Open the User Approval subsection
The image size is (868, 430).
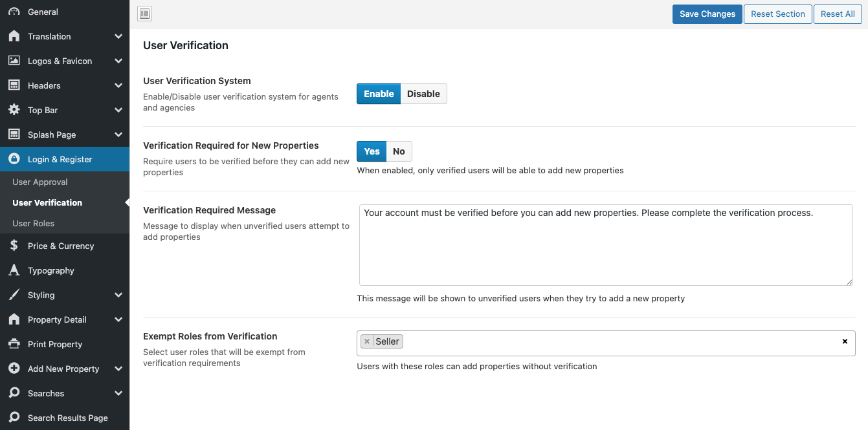[x=40, y=182]
